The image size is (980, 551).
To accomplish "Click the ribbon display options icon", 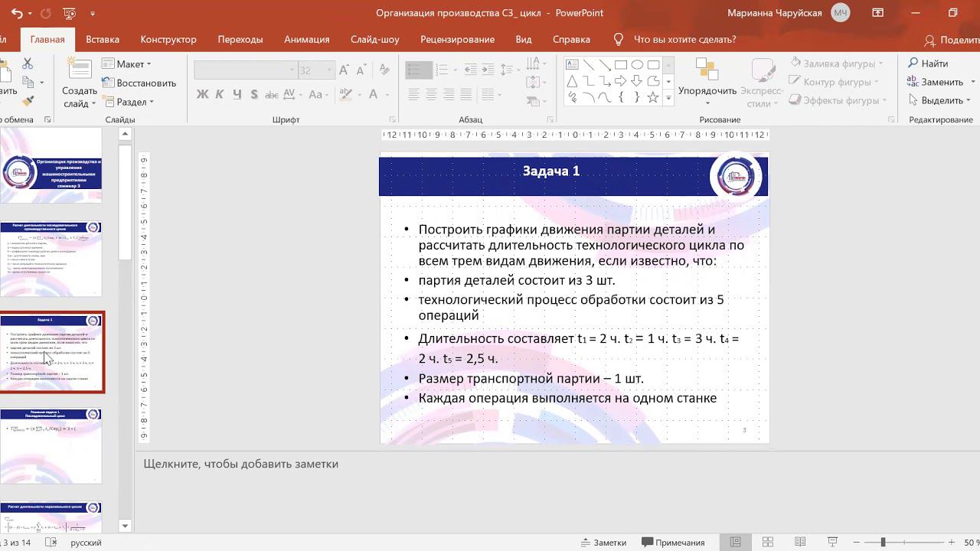I will click(x=878, y=13).
